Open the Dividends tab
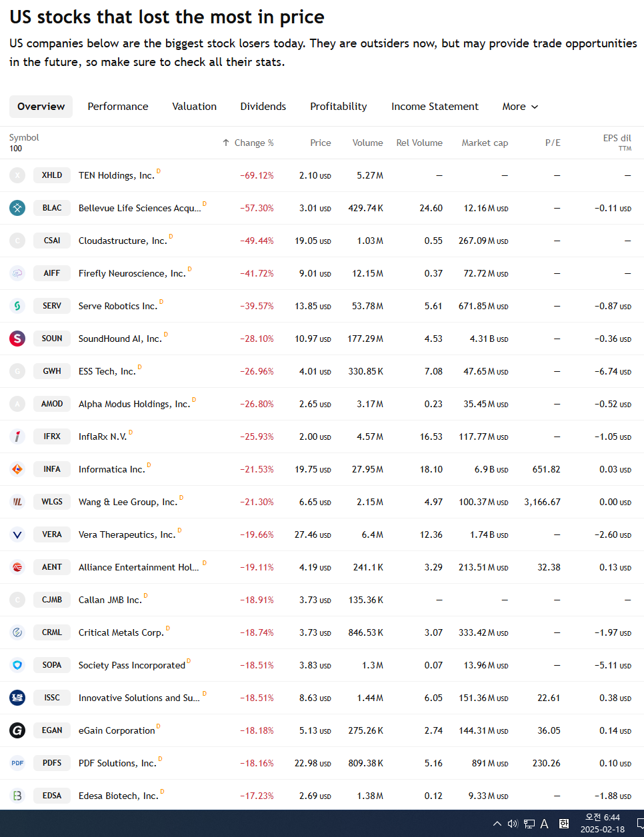Screen dimensions: 644x837 pos(263,107)
